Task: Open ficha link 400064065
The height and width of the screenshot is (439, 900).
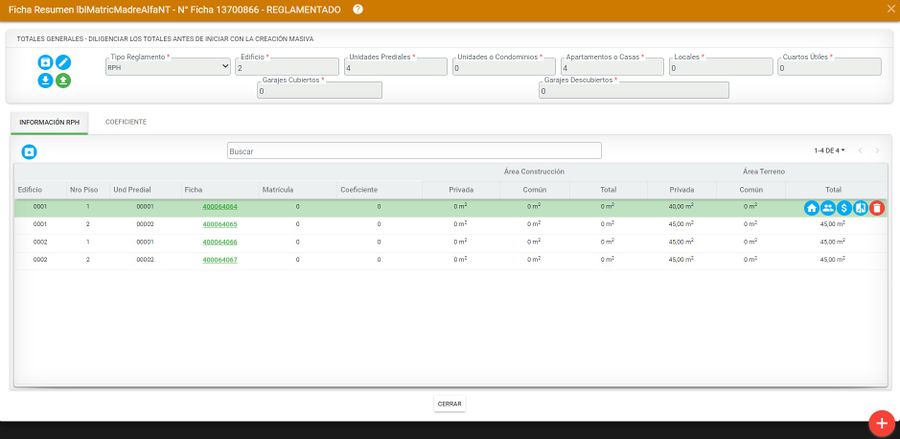Action: point(219,225)
